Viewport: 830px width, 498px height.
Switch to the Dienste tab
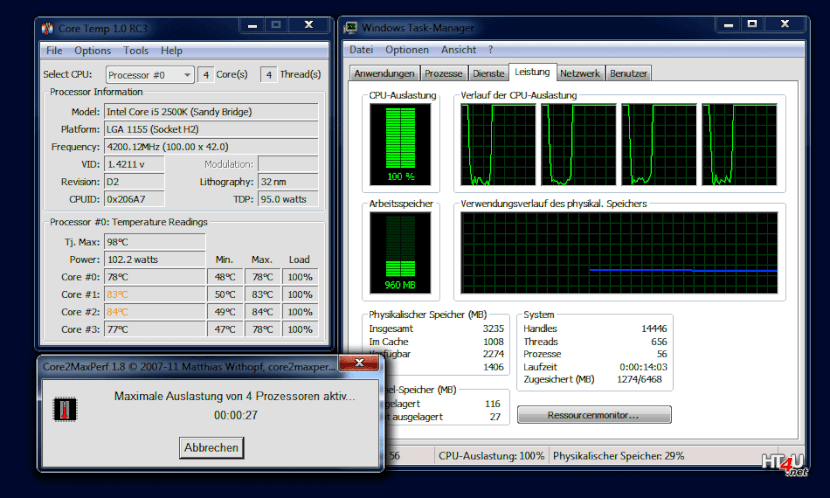tap(488, 73)
